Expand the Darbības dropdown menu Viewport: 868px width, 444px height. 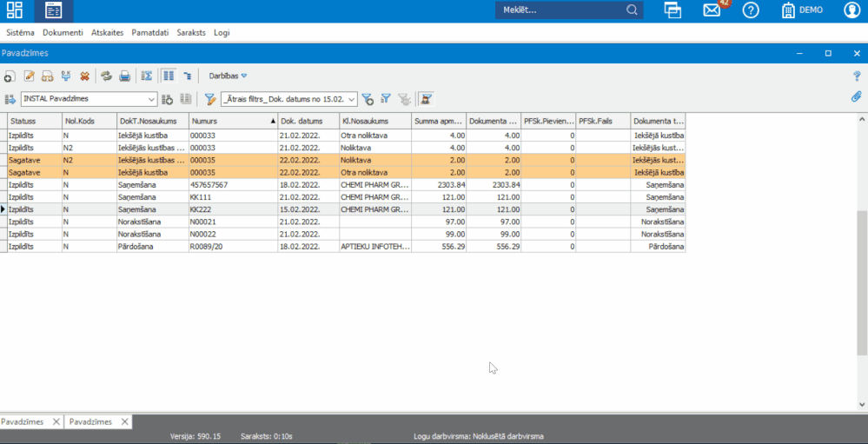[x=228, y=76]
